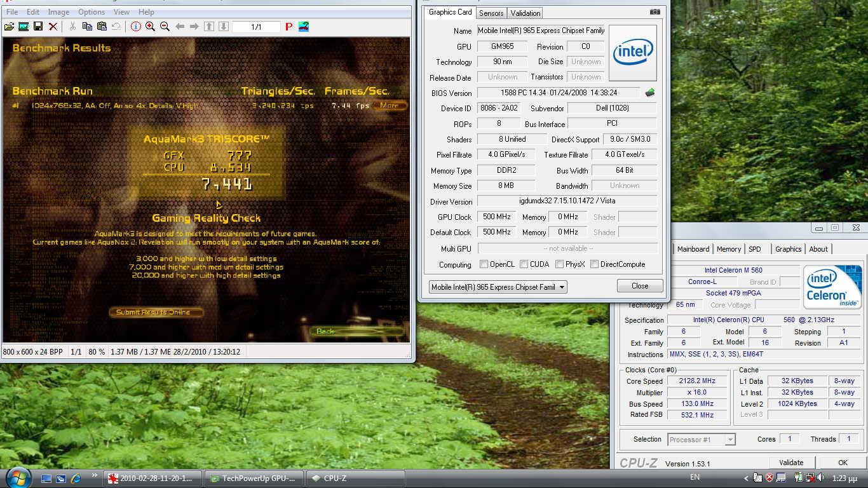Switch to CPU-Z Memory tab

(729, 249)
